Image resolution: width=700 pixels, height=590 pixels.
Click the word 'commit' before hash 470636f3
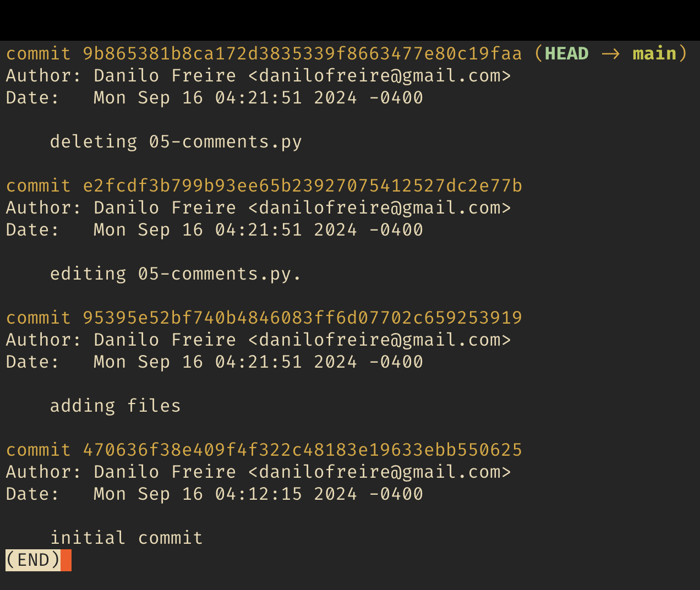click(38, 450)
